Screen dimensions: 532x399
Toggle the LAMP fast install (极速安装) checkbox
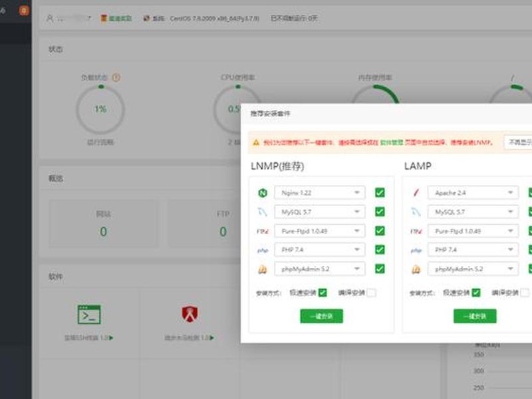[476, 293]
